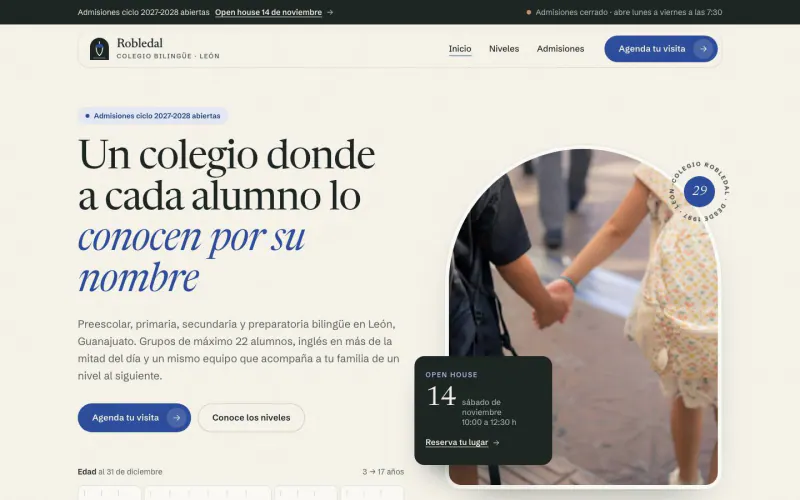This screenshot has width=800, height=500.
Task: Open the Admisiones nav item
Action: coord(560,49)
